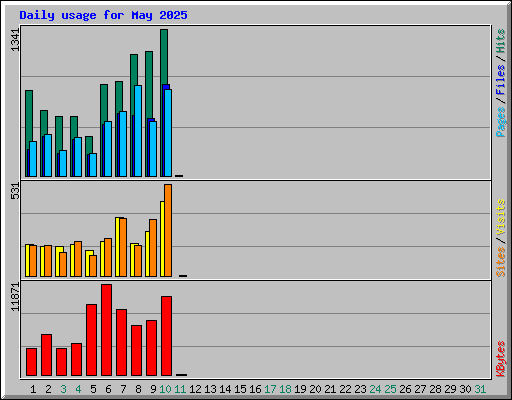Click the tallest green Hits bar for day 10

(x=164, y=57)
